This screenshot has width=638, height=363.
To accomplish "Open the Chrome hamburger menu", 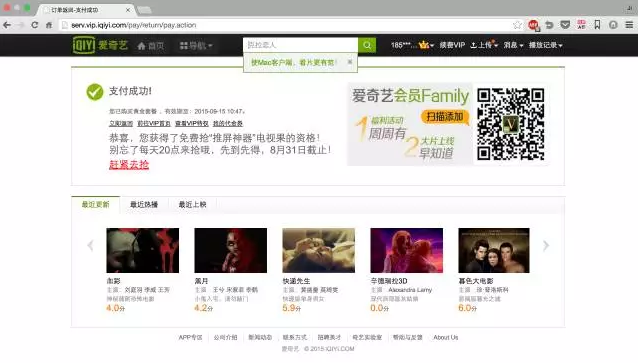I will pyautogui.click(x=629, y=25).
